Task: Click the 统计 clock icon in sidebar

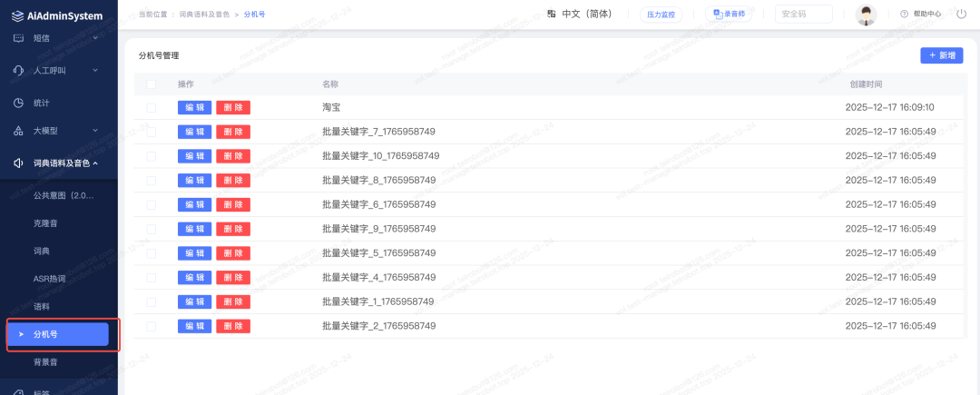Action: (18, 103)
